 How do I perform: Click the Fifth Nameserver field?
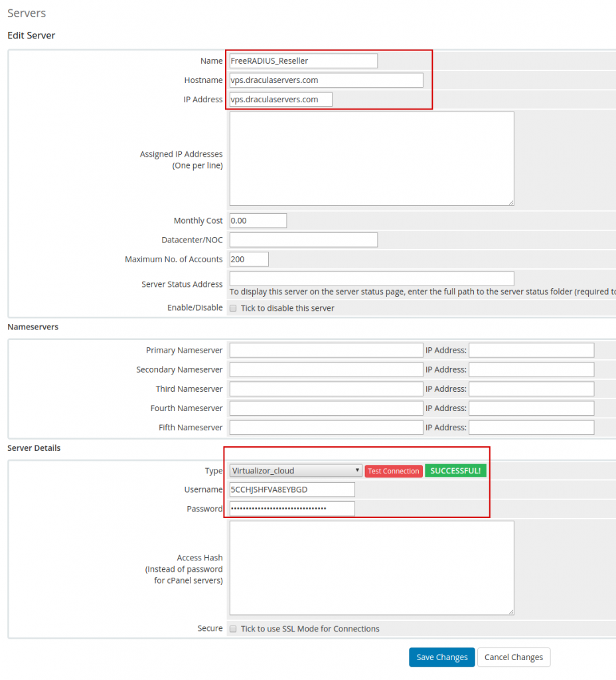pyautogui.click(x=327, y=427)
